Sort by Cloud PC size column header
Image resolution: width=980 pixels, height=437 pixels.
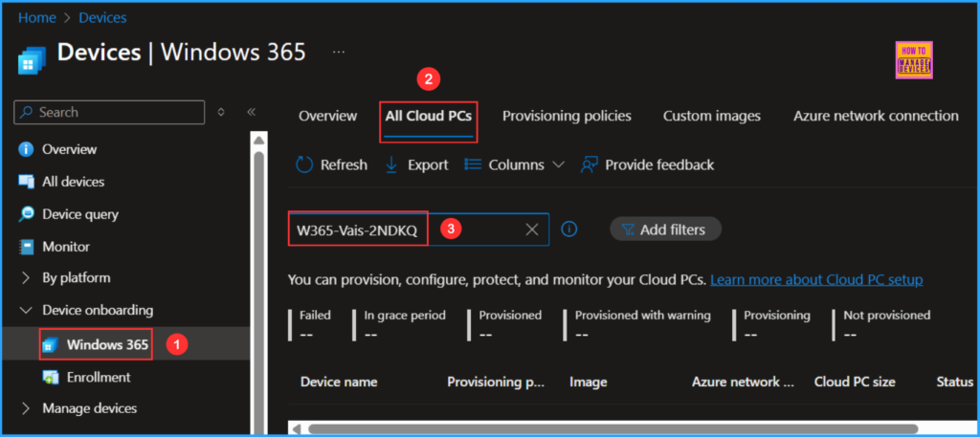click(x=855, y=382)
